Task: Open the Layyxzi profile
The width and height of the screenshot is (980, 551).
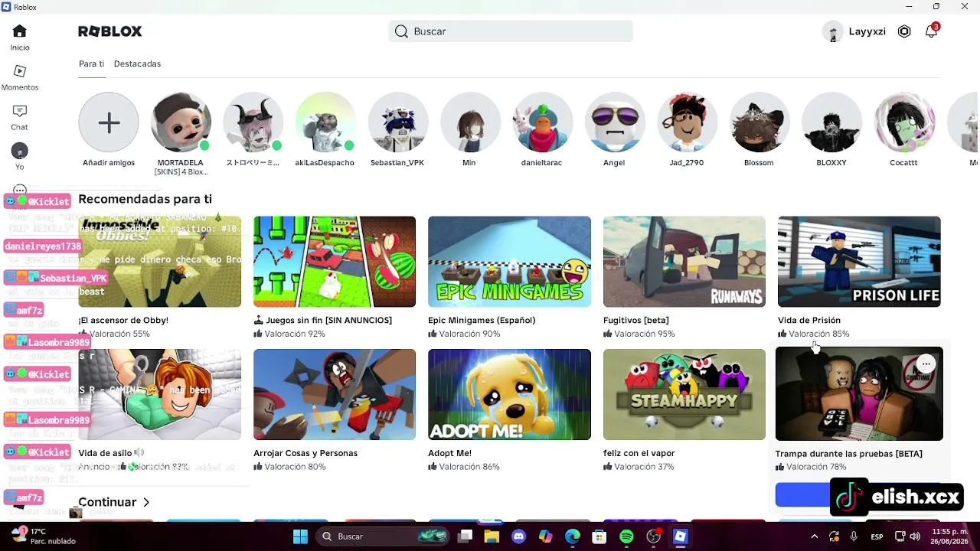Action: tap(854, 31)
